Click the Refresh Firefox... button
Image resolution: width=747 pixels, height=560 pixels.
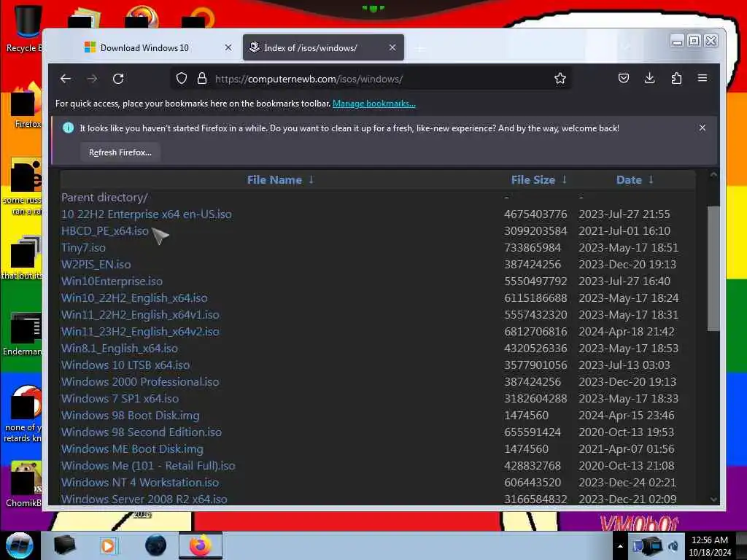point(120,152)
